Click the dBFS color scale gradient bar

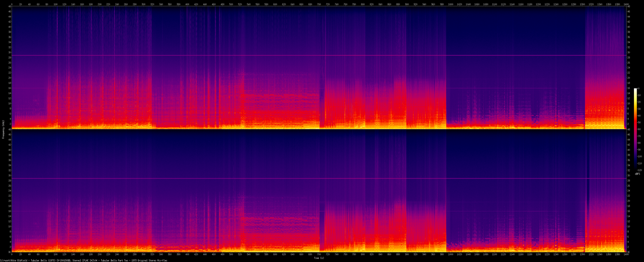point(635,129)
